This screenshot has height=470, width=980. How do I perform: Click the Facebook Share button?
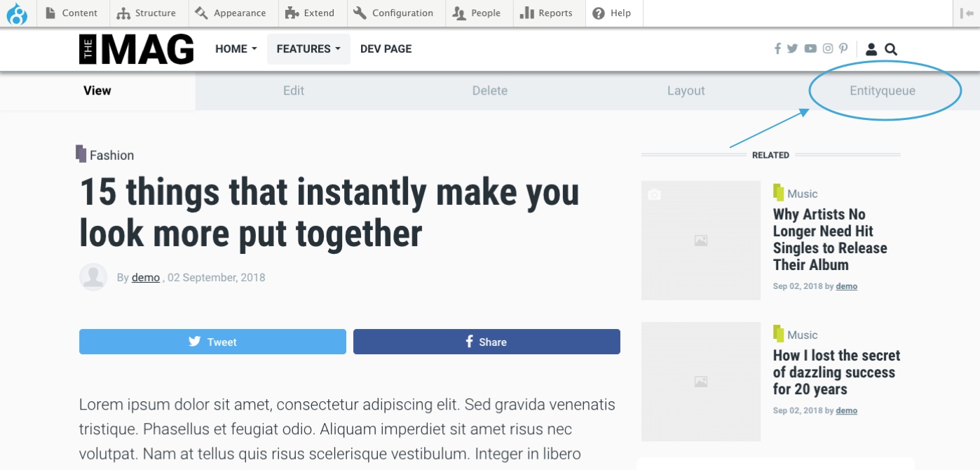[486, 342]
